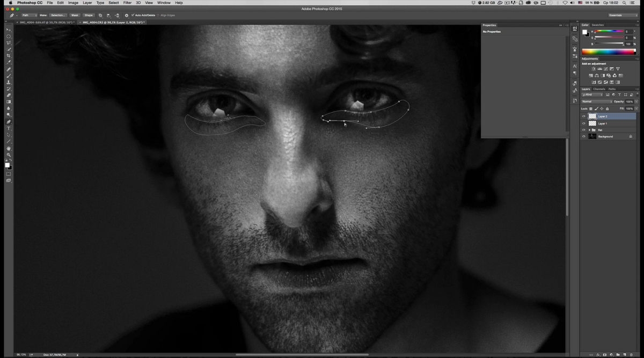Switch to the Paths tab
The width and height of the screenshot is (644, 358).
(x=612, y=89)
